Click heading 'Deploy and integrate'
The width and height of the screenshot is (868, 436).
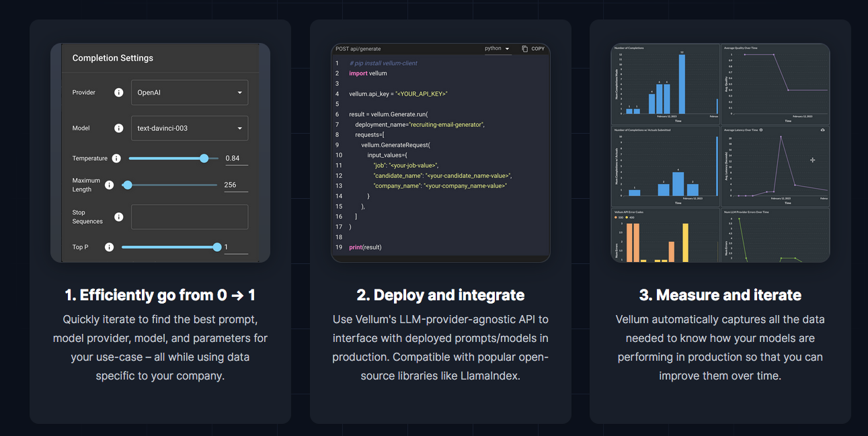coord(440,295)
